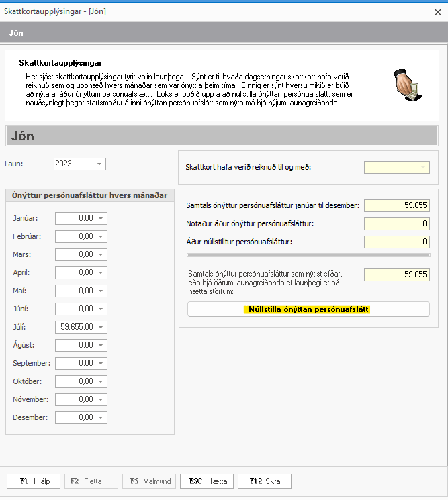Save with the F12 Skrá button
Screen dimensions: 448x500
pyautogui.click(x=265, y=481)
